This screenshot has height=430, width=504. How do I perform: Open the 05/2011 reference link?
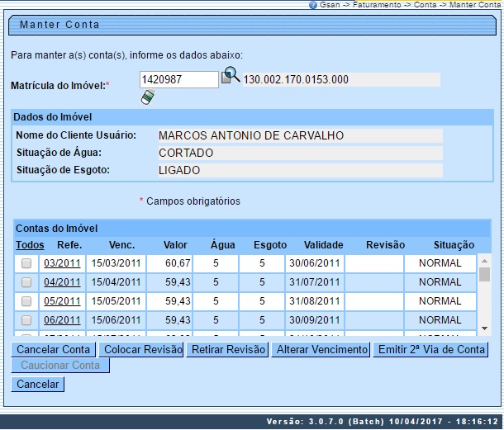(x=62, y=301)
